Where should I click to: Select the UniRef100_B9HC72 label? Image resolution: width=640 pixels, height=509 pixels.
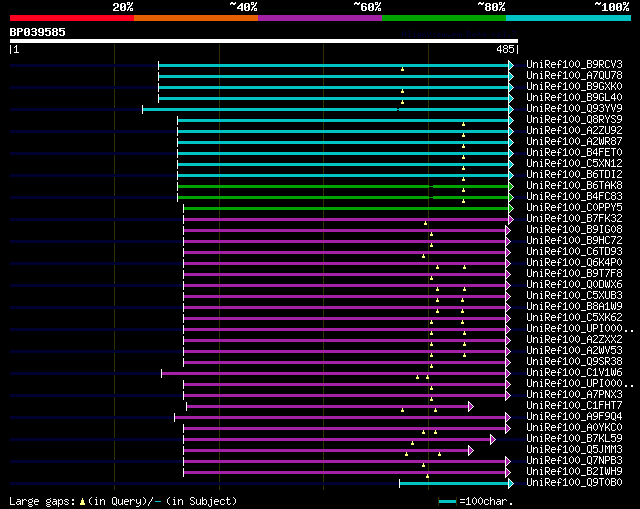point(574,241)
